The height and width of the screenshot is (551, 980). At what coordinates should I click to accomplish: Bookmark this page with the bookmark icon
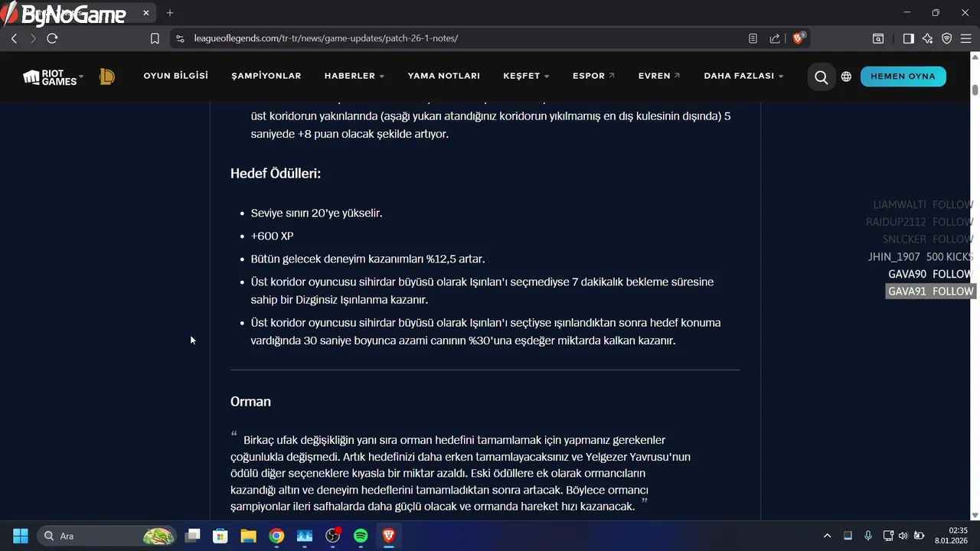point(155,38)
